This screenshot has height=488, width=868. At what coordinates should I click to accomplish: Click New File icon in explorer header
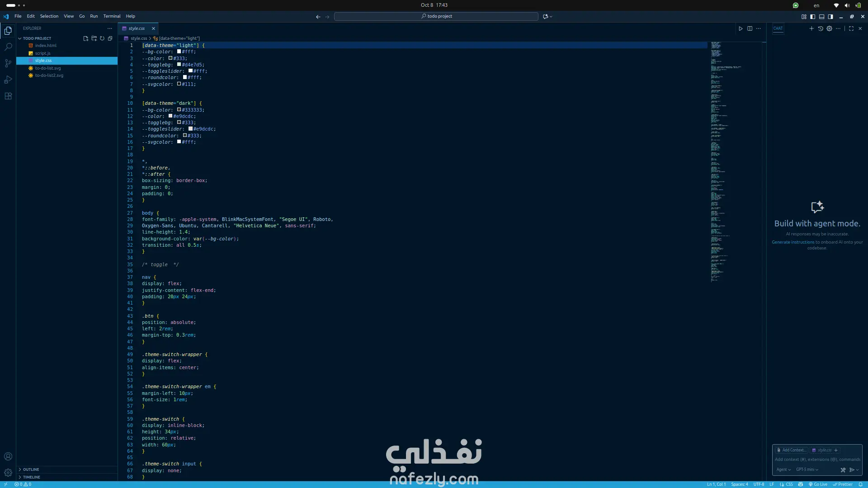(85, 38)
